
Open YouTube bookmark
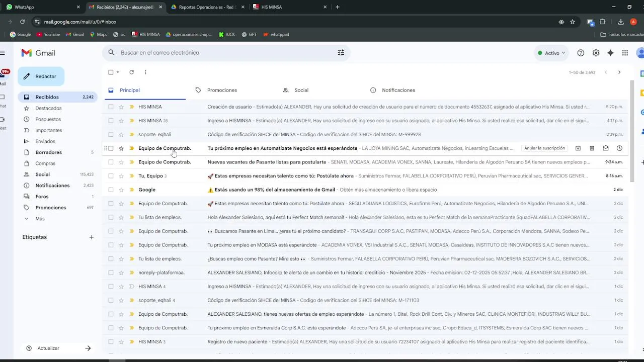click(x=48, y=35)
